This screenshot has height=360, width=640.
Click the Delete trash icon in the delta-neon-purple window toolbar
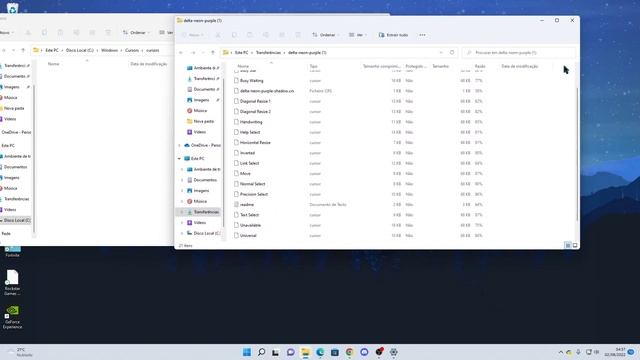pyautogui.click(x=298, y=35)
